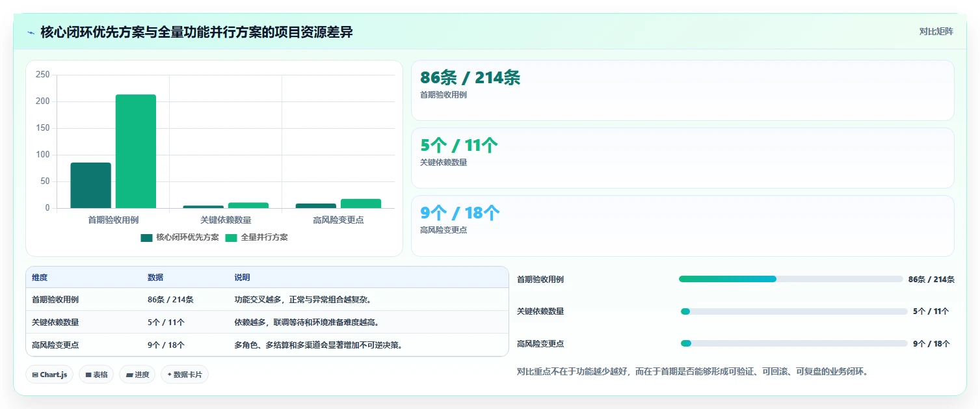
Task: Click the 关键依赖数量 progress row label
Action: [x=540, y=311]
